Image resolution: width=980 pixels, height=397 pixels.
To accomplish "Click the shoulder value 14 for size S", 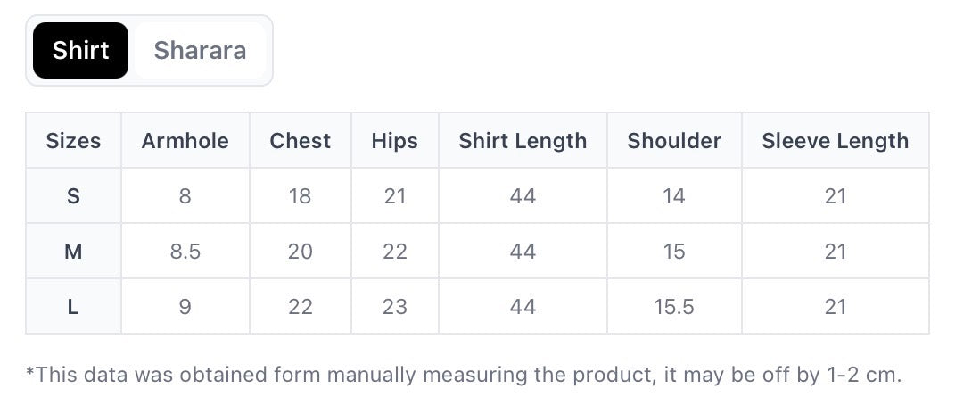I will click(674, 196).
